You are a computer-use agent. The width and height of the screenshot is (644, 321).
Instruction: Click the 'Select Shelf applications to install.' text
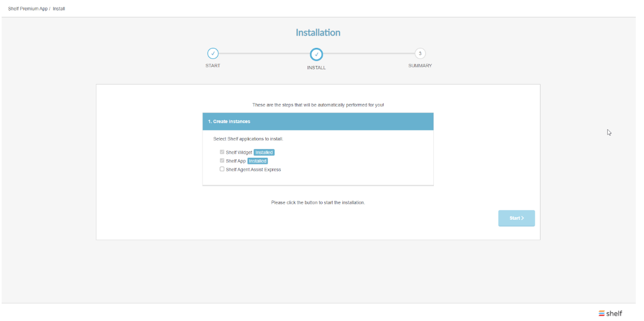pyautogui.click(x=248, y=139)
